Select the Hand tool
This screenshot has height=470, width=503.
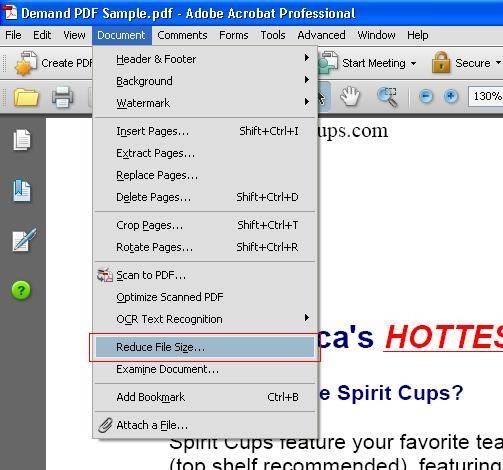click(350, 96)
